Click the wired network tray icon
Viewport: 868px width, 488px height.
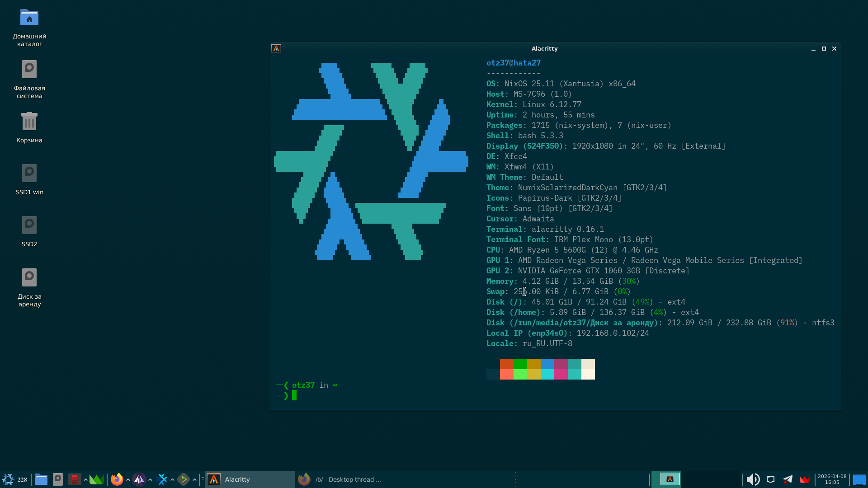(771, 479)
